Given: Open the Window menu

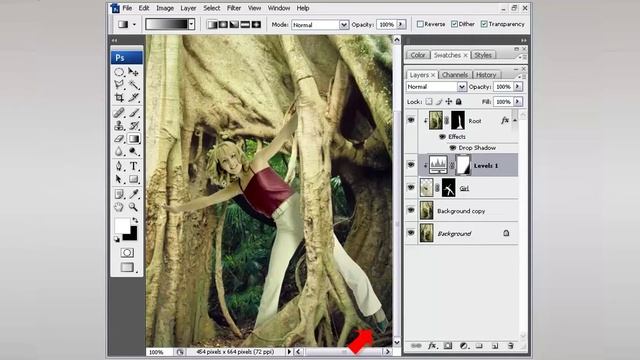Looking at the screenshot, I should (x=279, y=8).
